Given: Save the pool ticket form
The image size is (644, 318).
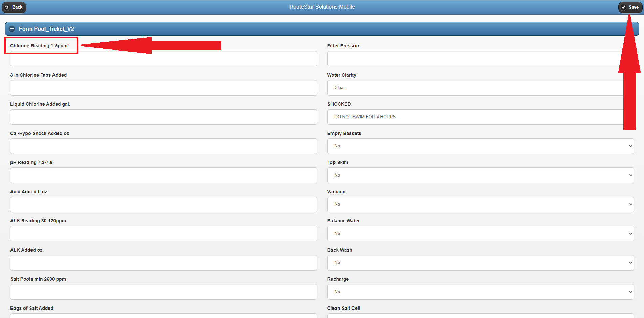Looking at the screenshot, I should [x=630, y=7].
